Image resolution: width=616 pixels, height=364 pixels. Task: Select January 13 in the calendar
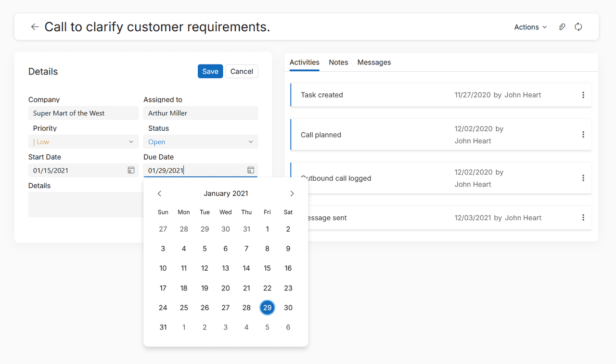click(x=226, y=268)
